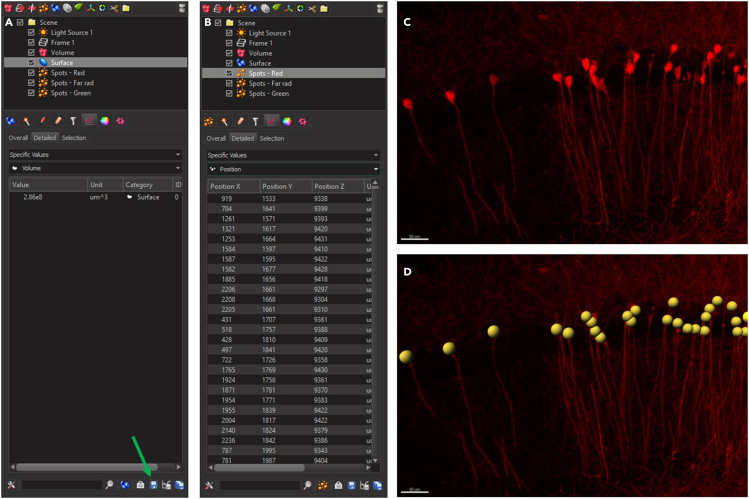Click the green leaf Filament icon in panel A
This screenshot has width=749, height=499.
click(x=79, y=8)
